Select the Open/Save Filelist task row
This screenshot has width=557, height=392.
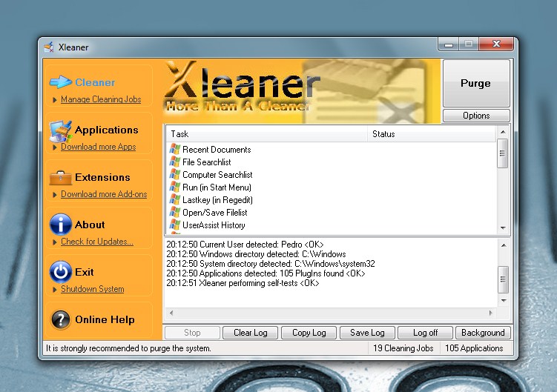click(331, 213)
